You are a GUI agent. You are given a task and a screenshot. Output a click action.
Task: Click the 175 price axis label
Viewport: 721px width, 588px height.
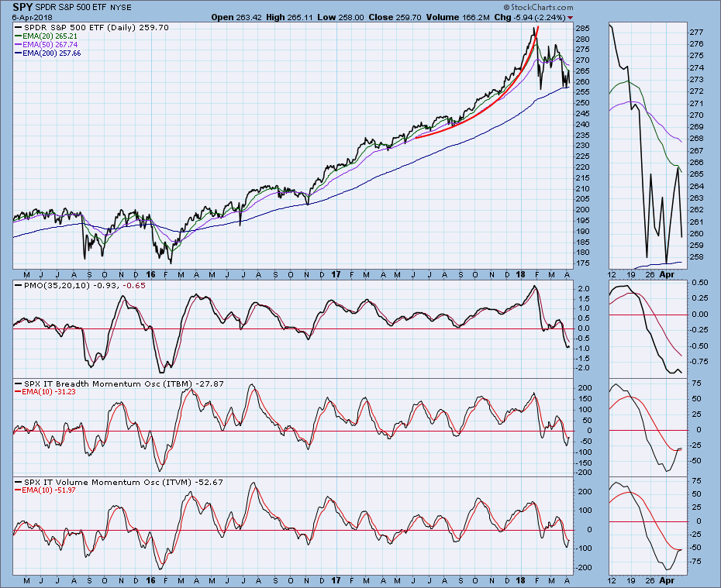point(583,263)
